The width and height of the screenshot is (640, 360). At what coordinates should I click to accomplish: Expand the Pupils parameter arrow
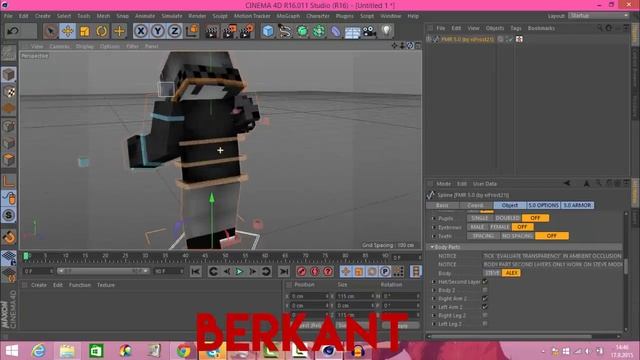(433, 218)
